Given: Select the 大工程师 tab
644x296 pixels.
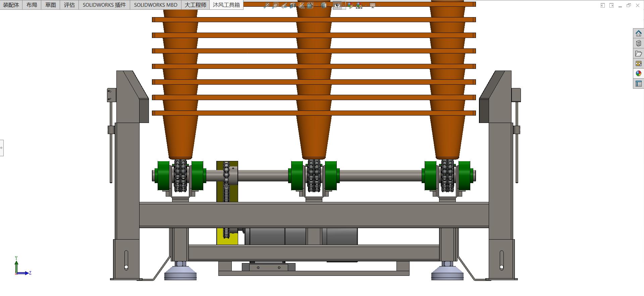Looking at the screenshot, I should [x=196, y=5].
